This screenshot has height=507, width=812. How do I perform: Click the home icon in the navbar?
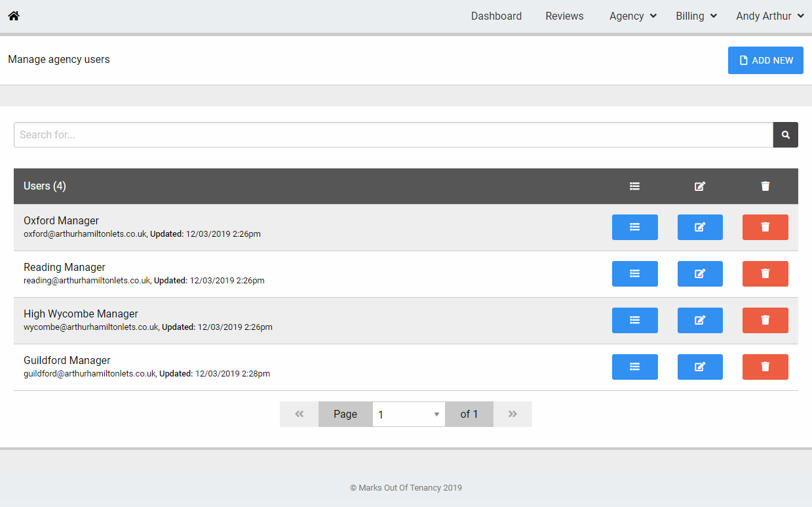[x=14, y=16]
